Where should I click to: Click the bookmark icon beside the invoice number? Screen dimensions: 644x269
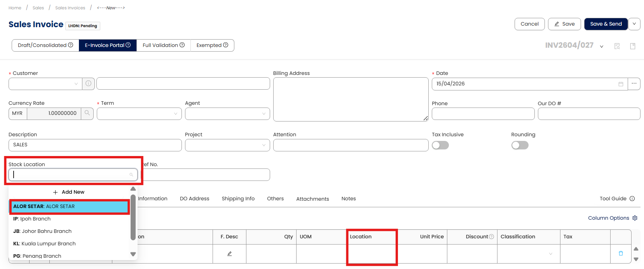click(633, 46)
